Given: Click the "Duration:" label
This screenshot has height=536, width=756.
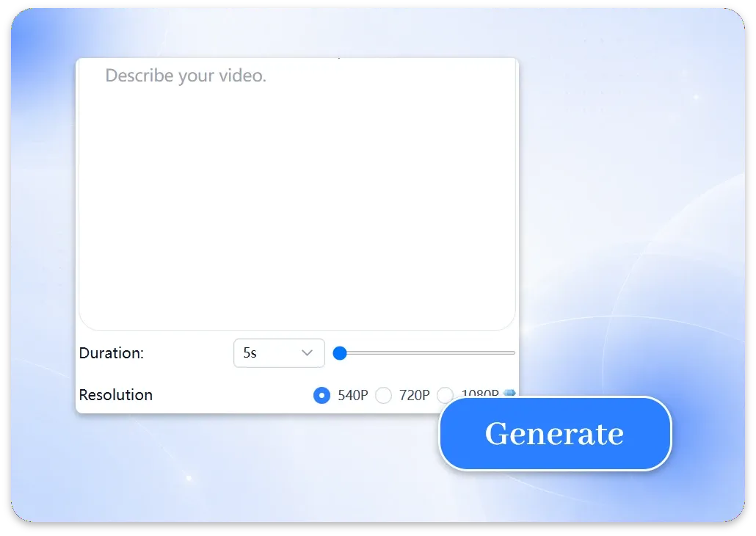Looking at the screenshot, I should [x=112, y=353].
